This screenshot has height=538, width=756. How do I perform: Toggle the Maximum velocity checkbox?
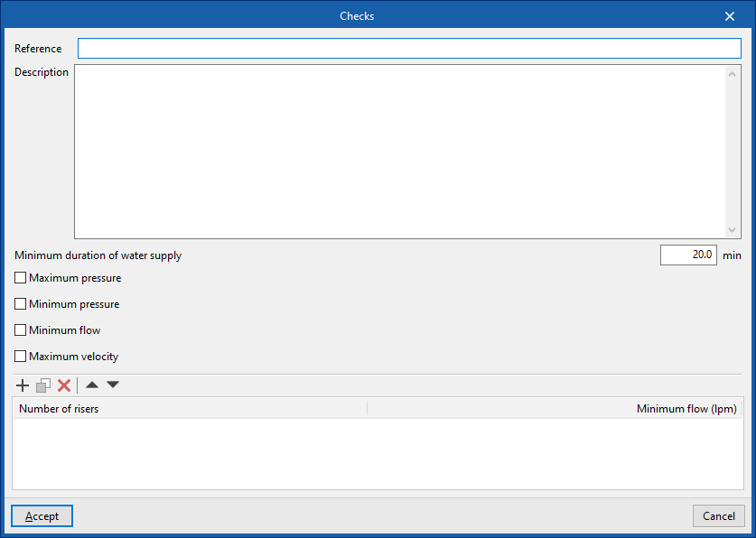(x=21, y=357)
